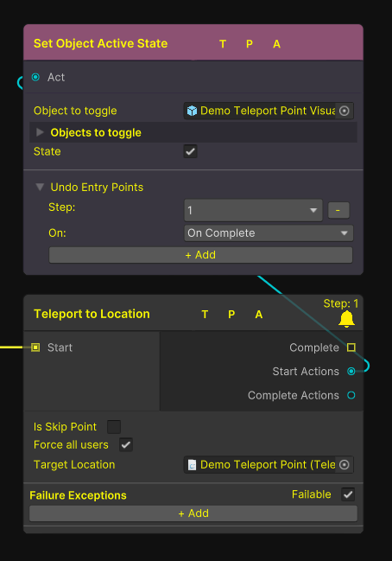Disable the Force all users checkbox

(126, 444)
